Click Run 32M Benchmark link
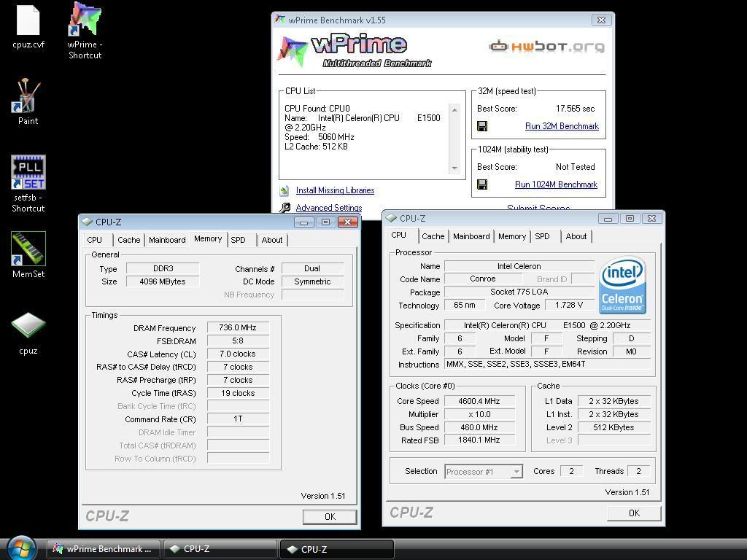The image size is (747, 560). click(x=562, y=126)
